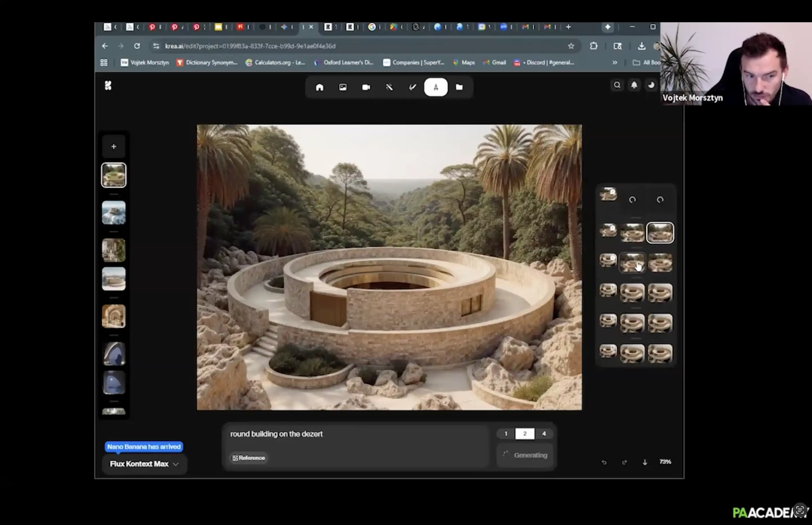Image resolution: width=812 pixels, height=525 pixels.
Task: Select the Video tool camera icon
Action: tap(366, 87)
